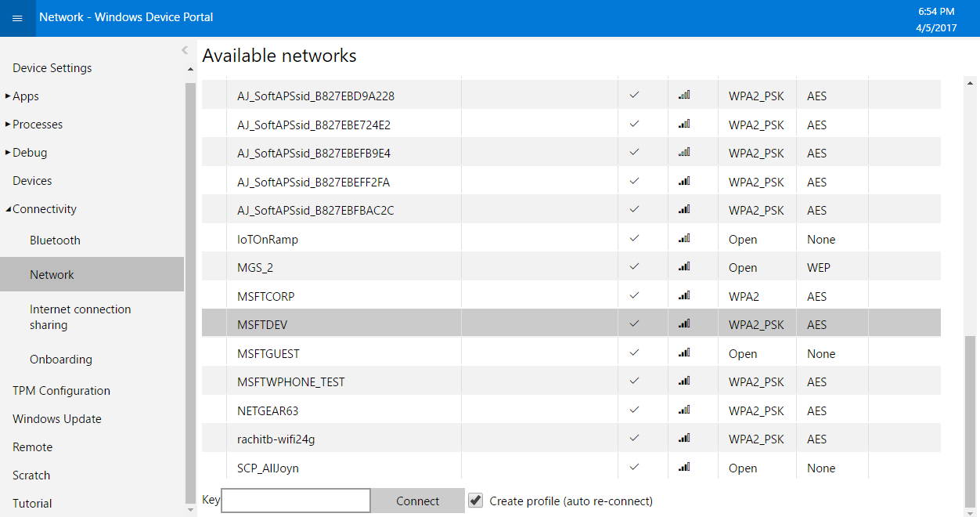This screenshot has height=517, width=980.
Task: Click signal strength icon for NETGEAR63
Action: [x=684, y=410]
